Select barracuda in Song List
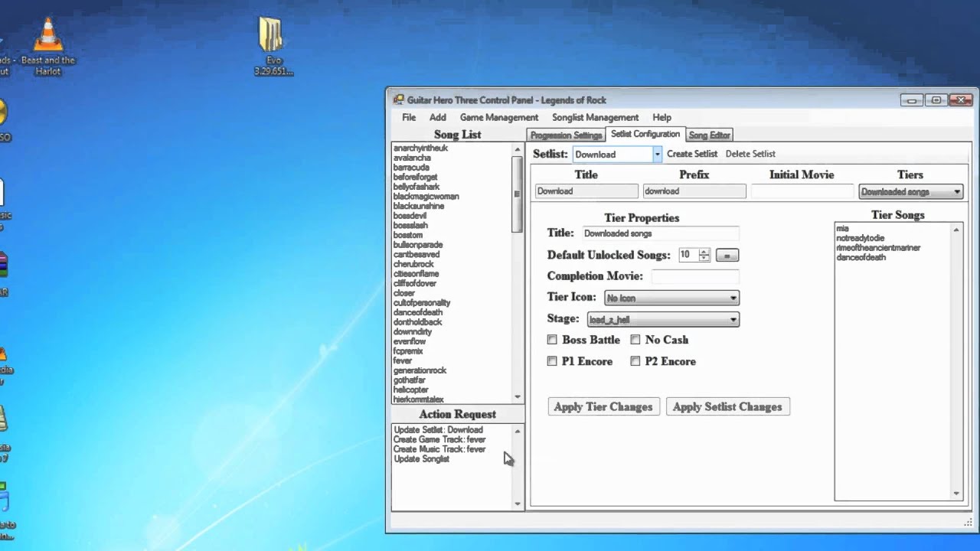Image resolution: width=980 pixels, height=551 pixels. tap(411, 167)
